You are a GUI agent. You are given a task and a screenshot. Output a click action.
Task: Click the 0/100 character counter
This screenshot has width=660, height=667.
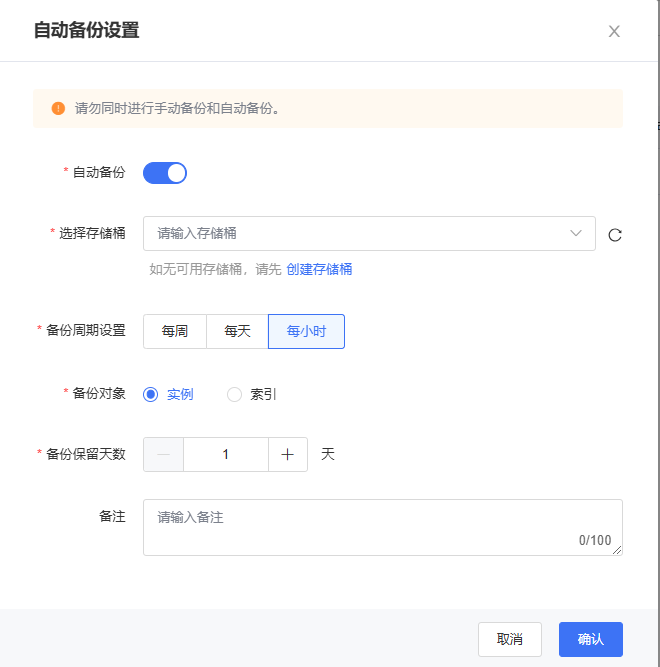click(x=595, y=540)
